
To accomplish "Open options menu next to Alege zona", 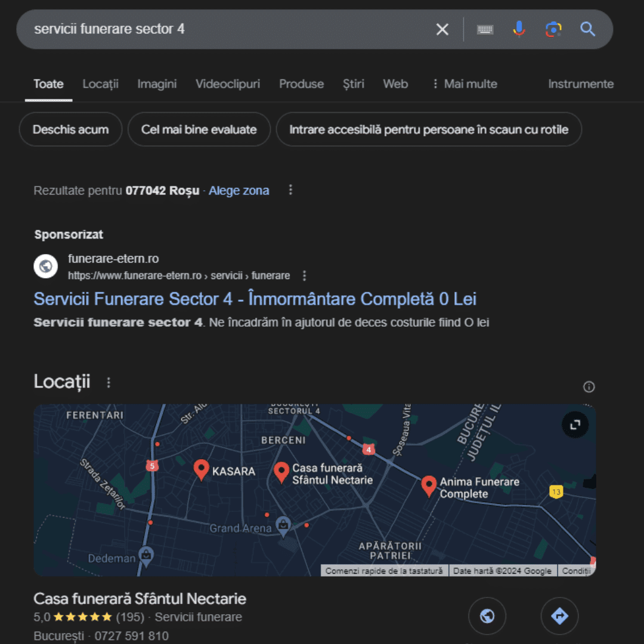I will pyautogui.click(x=290, y=190).
